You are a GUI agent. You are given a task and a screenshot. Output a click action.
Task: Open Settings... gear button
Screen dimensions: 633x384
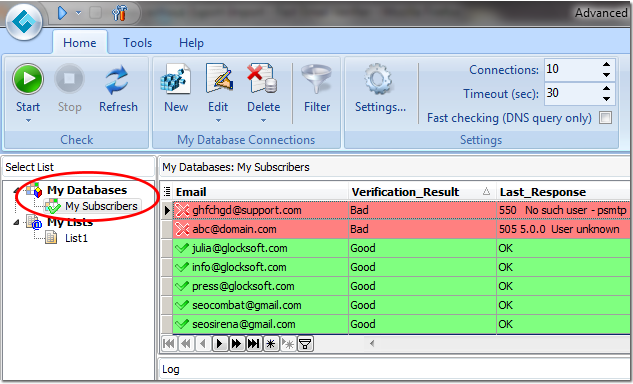(x=380, y=88)
